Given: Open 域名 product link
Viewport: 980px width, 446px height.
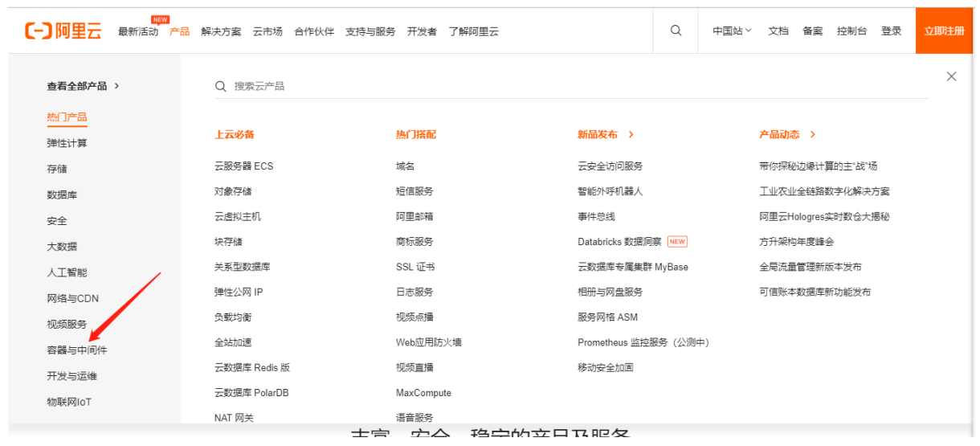Looking at the screenshot, I should [406, 166].
